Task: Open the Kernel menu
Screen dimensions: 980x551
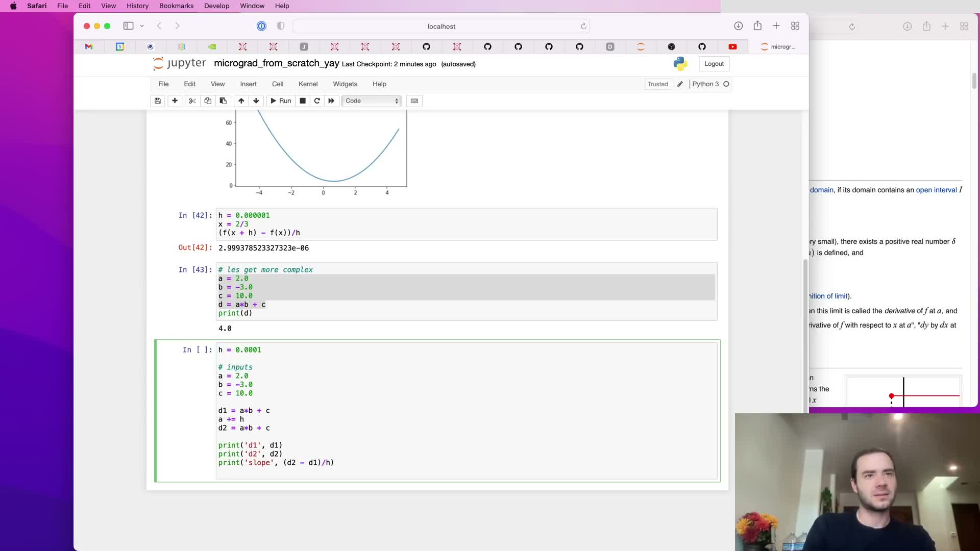Action: pyautogui.click(x=308, y=84)
